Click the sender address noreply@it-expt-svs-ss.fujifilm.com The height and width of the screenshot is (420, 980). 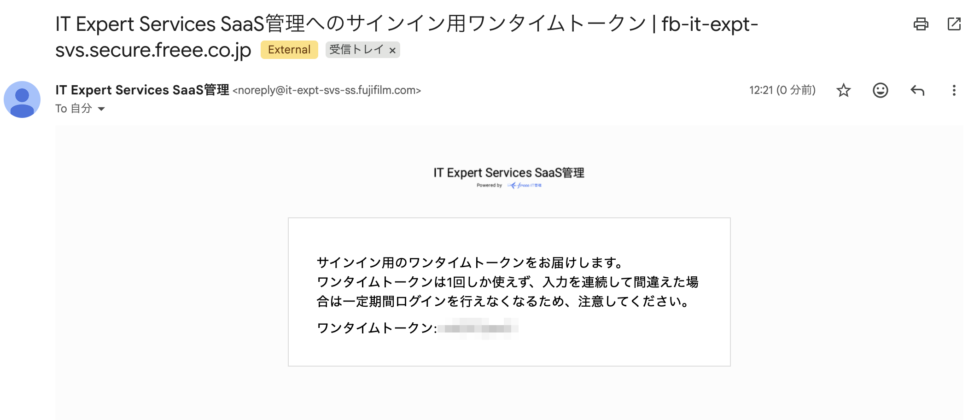pos(327,90)
